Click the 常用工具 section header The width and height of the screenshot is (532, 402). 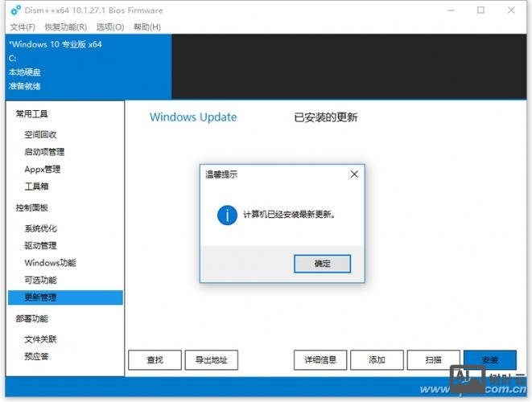pyautogui.click(x=32, y=114)
